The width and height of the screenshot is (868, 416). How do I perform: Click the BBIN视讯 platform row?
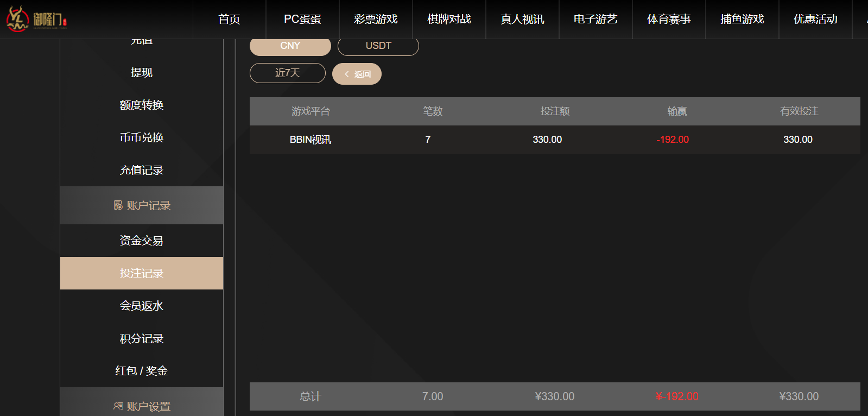[x=555, y=140]
